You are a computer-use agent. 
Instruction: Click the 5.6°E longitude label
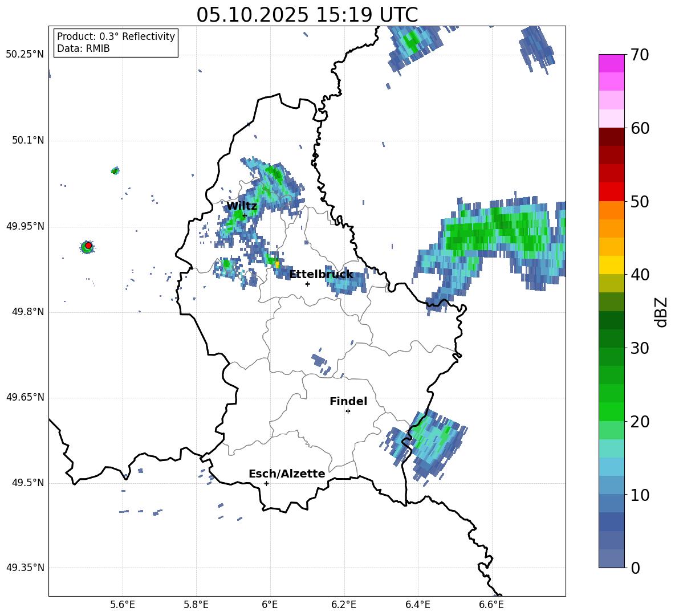122,605
